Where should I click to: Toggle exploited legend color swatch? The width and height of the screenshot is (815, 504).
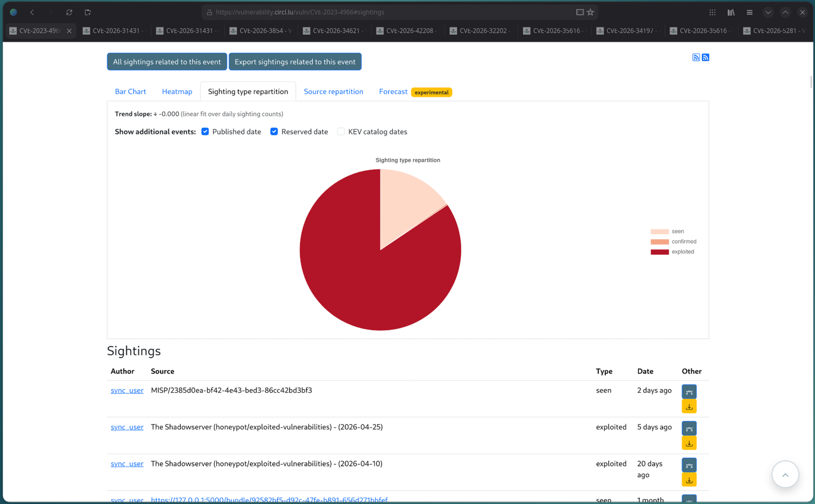tap(660, 252)
